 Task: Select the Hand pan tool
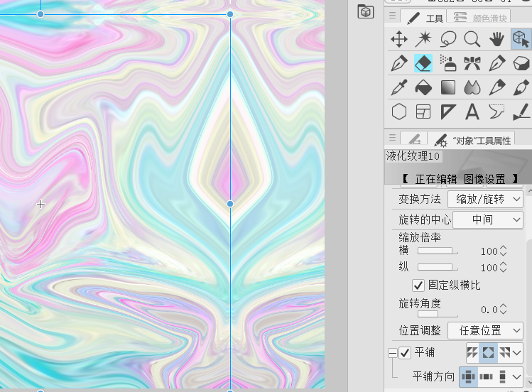click(496, 39)
